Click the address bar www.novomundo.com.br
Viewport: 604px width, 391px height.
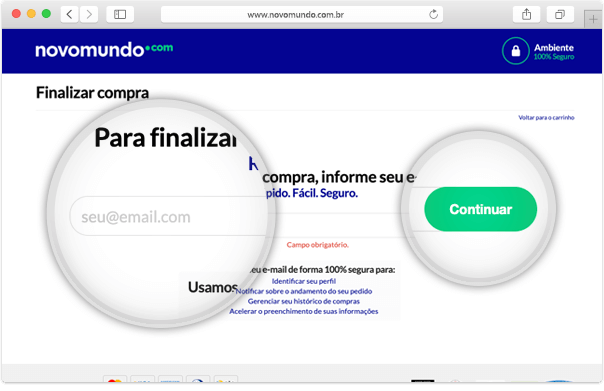(x=302, y=15)
